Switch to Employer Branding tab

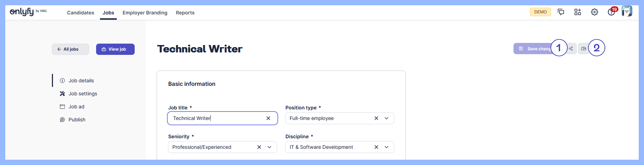pos(145,13)
